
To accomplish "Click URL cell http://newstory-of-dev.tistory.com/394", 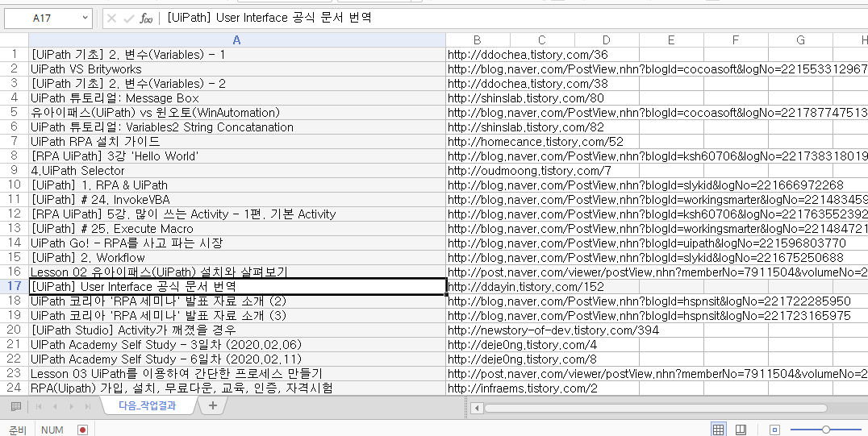I will tap(478, 330).
